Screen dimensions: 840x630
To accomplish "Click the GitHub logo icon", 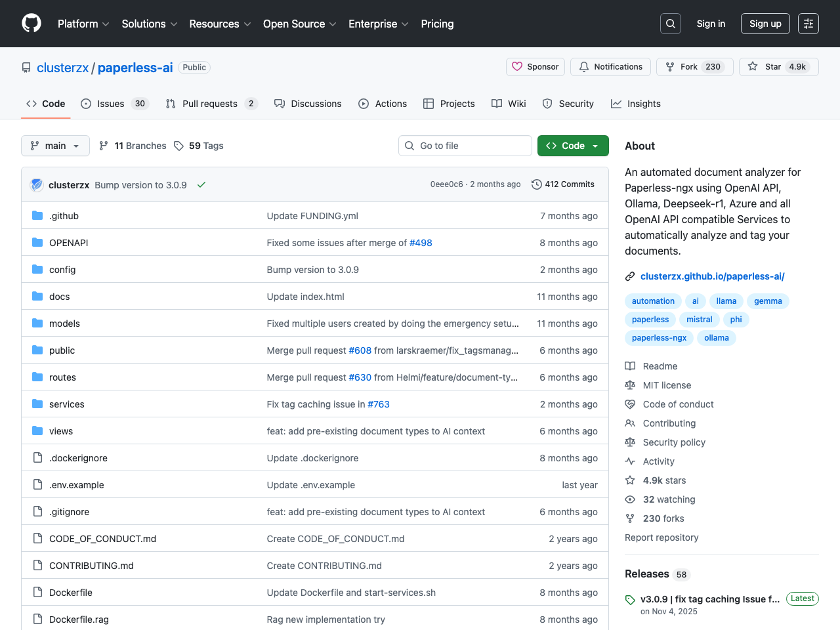I will tap(31, 24).
